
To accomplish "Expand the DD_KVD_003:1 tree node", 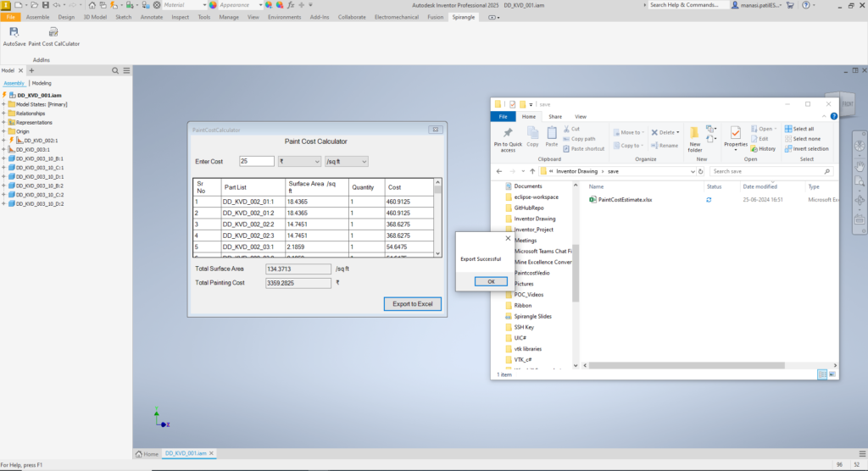I will pyautogui.click(x=4, y=149).
